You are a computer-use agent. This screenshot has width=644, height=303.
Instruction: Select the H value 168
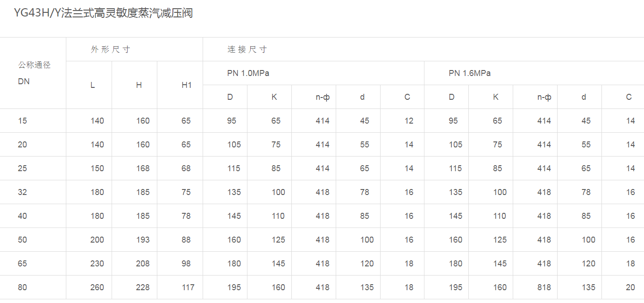click(x=143, y=168)
